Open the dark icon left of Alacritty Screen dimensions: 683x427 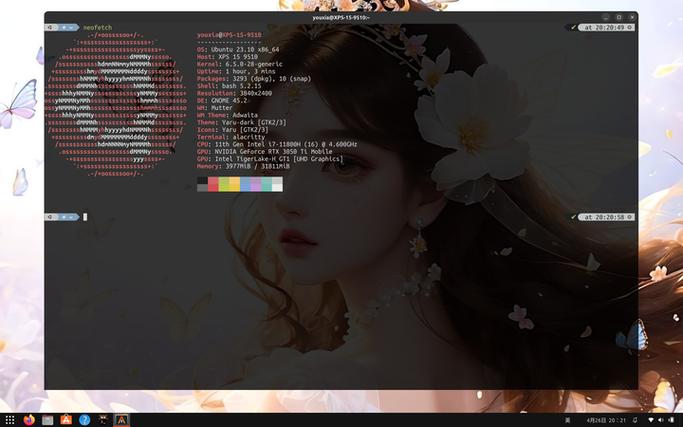[103, 420]
